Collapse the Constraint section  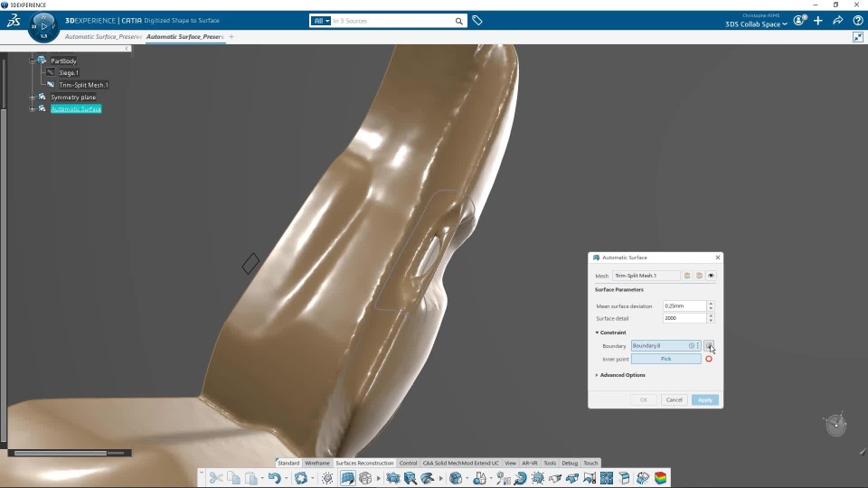coord(597,333)
